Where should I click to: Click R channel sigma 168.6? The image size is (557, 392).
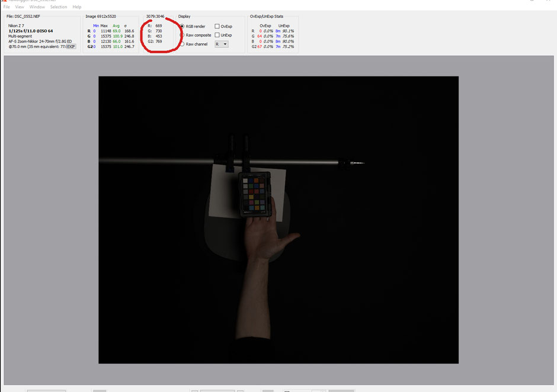[x=129, y=31]
